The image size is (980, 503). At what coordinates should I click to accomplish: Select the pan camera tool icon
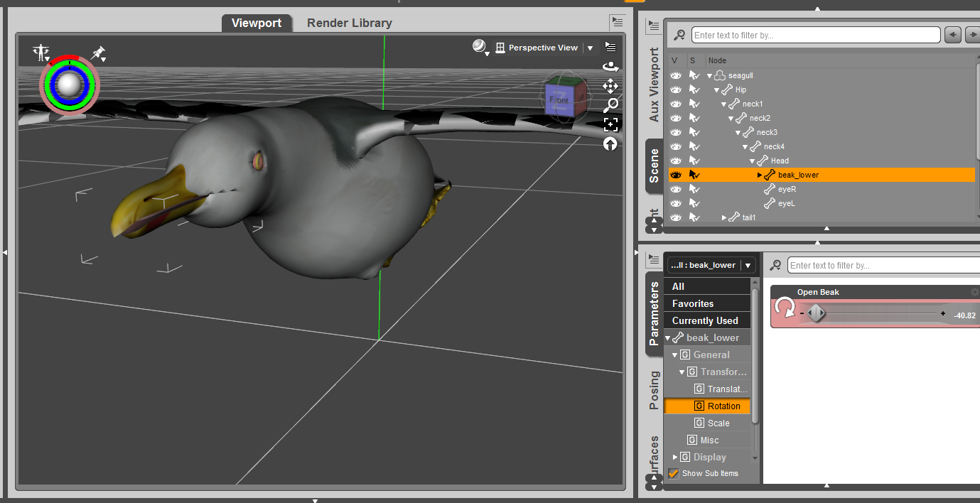click(610, 86)
